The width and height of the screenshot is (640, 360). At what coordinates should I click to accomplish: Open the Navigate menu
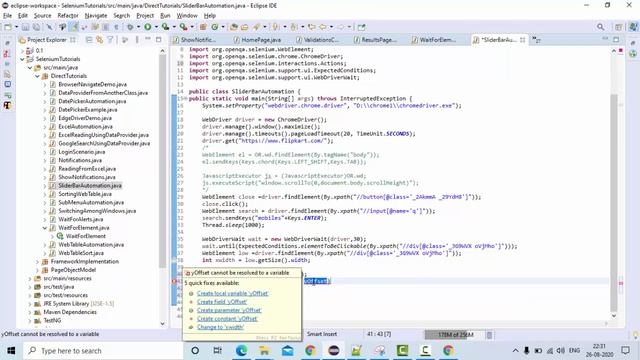[x=96, y=16]
